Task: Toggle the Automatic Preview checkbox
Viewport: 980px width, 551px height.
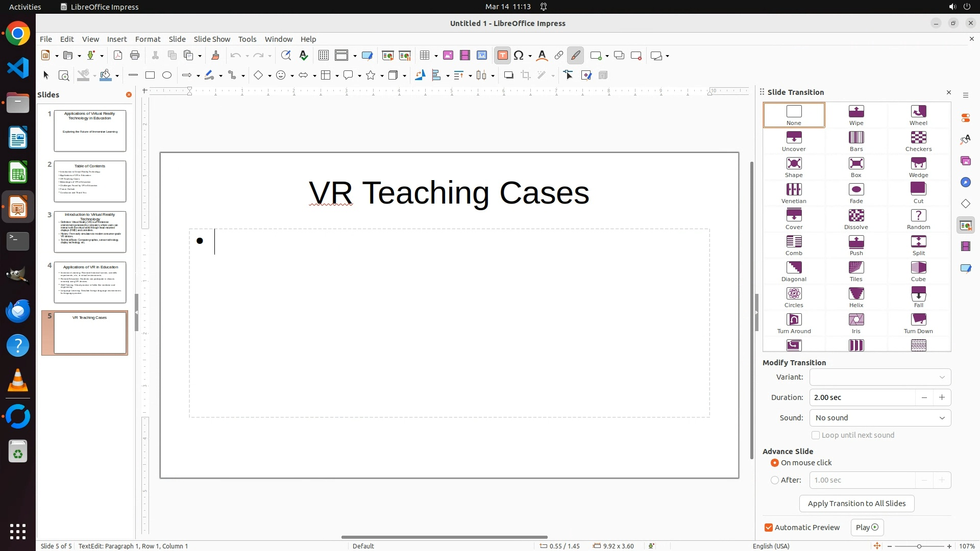Action: pos(769,528)
